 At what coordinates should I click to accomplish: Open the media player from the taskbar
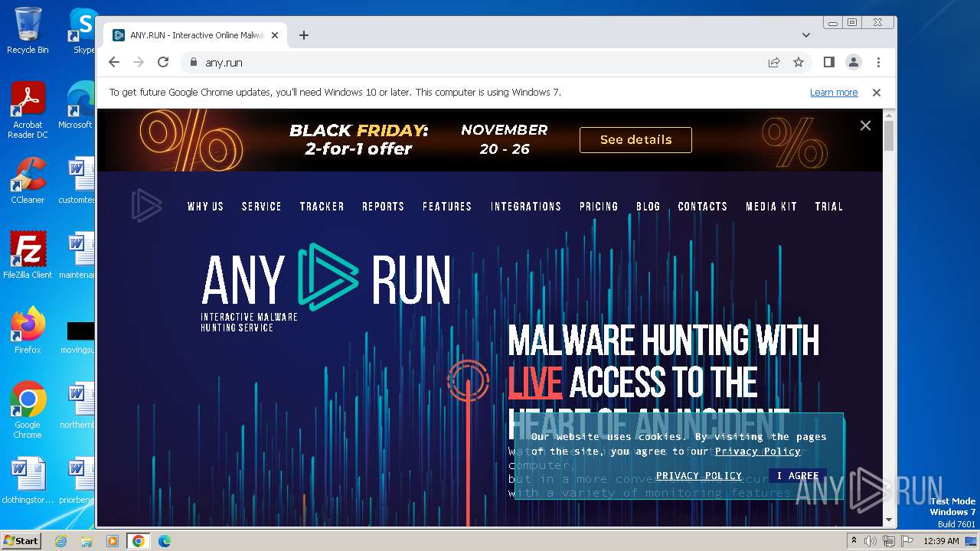(x=113, y=541)
